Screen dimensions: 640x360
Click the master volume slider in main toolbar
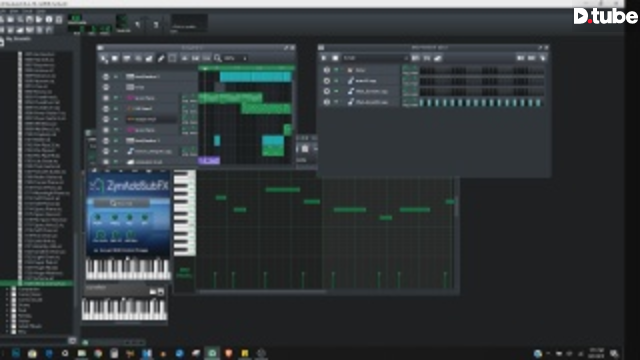(x=138, y=24)
